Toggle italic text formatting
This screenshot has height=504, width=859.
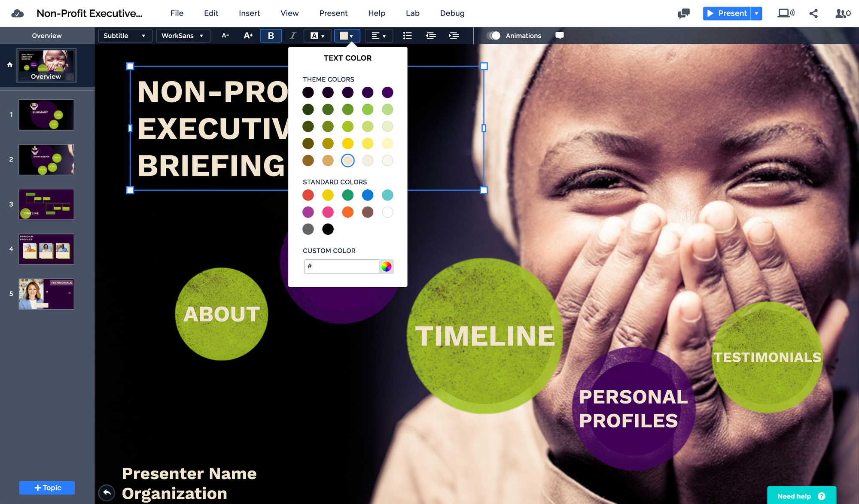(x=292, y=36)
